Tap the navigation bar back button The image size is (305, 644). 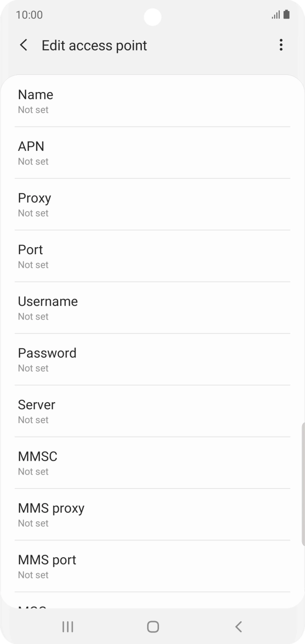click(239, 626)
